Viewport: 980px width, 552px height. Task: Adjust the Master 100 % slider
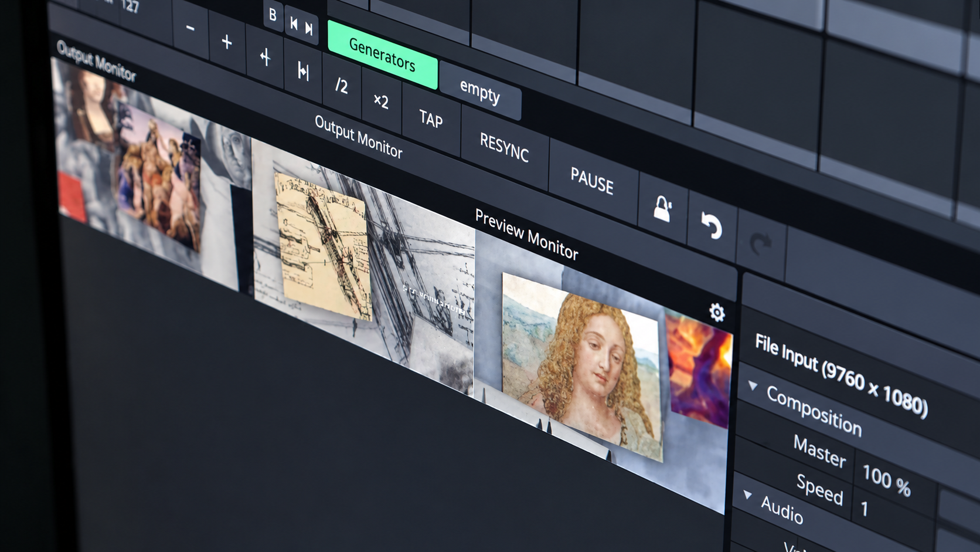894,481
